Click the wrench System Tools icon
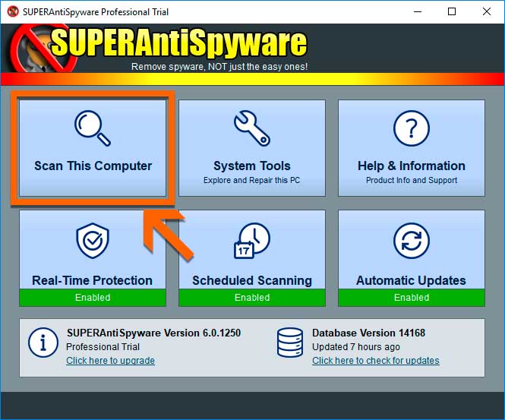 tap(252, 128)
